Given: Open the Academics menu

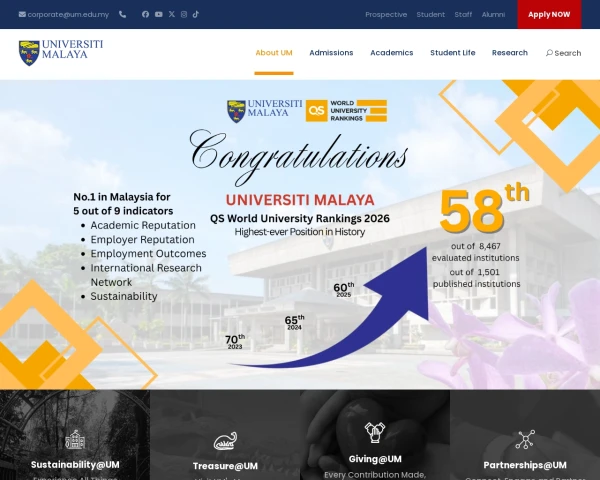Looking at the screenshot, I should click(x=392, y=53).
